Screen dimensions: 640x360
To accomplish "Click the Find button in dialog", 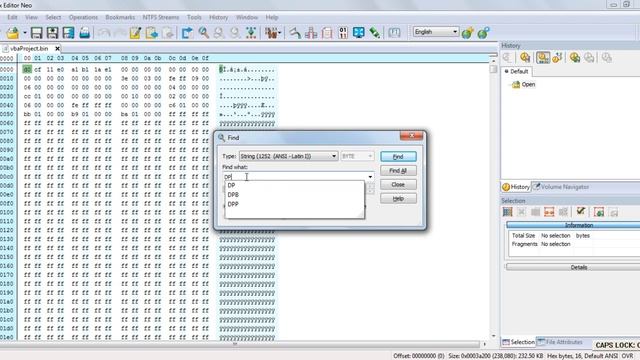I will [x=398, y=157].
